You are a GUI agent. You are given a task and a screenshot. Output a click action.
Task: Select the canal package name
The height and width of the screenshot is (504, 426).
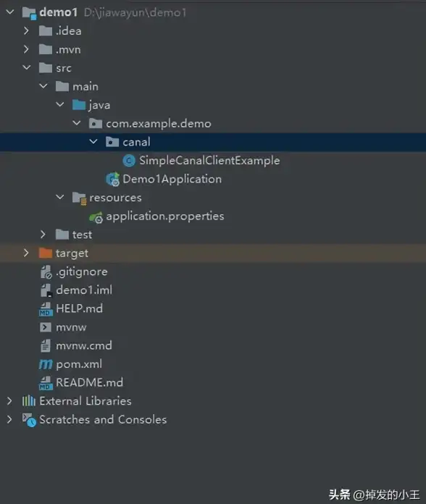click(137, 142)
